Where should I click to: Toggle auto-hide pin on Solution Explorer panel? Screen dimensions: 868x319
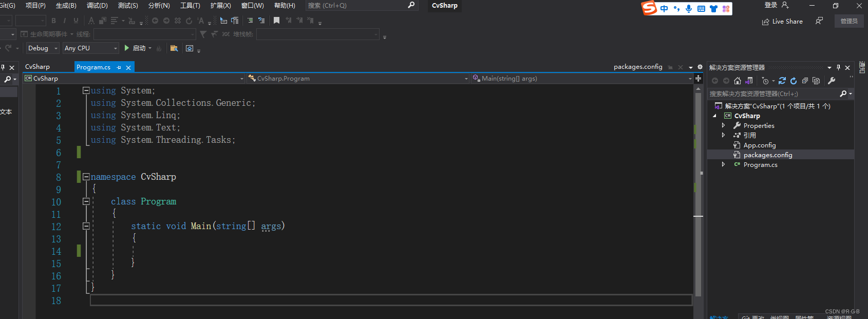point(838,67)
